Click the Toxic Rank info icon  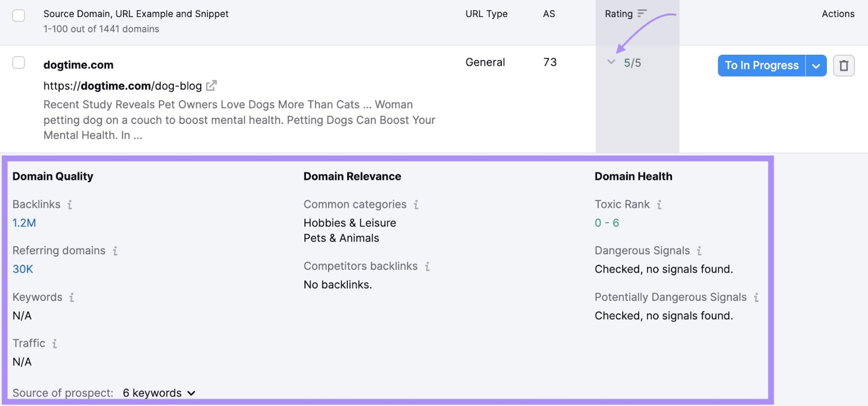(x=659, y=205)
